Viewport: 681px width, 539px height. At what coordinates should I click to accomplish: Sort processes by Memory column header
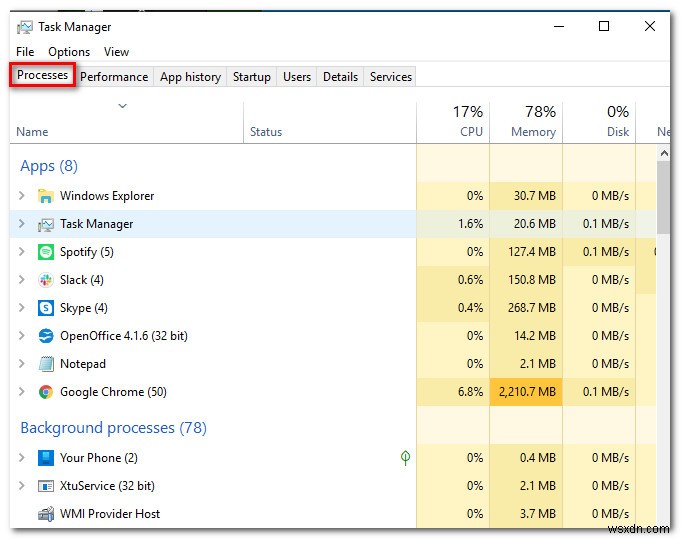point(526,123)
